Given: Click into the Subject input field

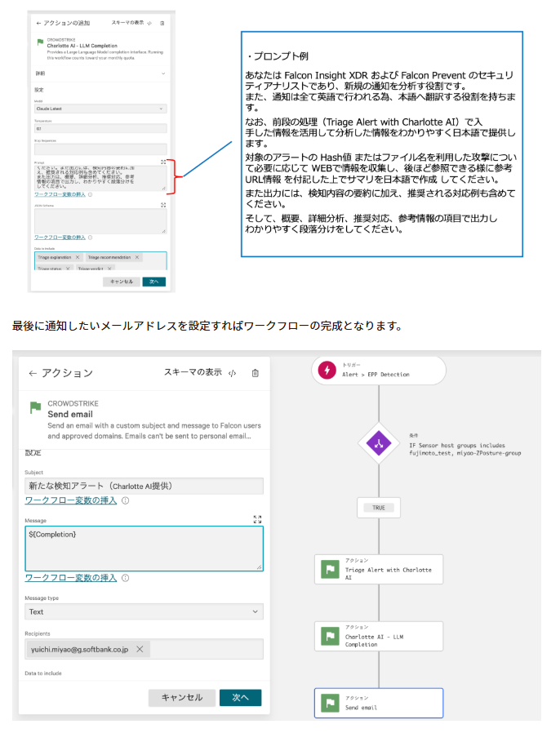Looking at the screenshot, I should click(144, 486).
